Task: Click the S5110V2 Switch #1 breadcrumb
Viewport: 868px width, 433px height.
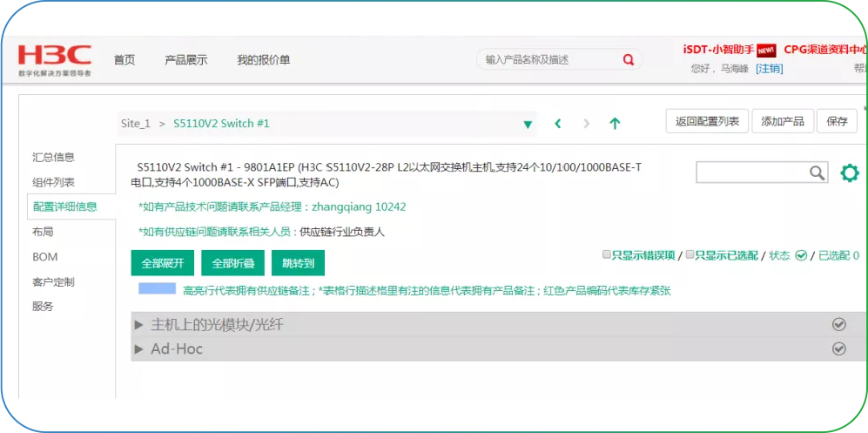Action: pyautogui.click(x=221, y=124)
